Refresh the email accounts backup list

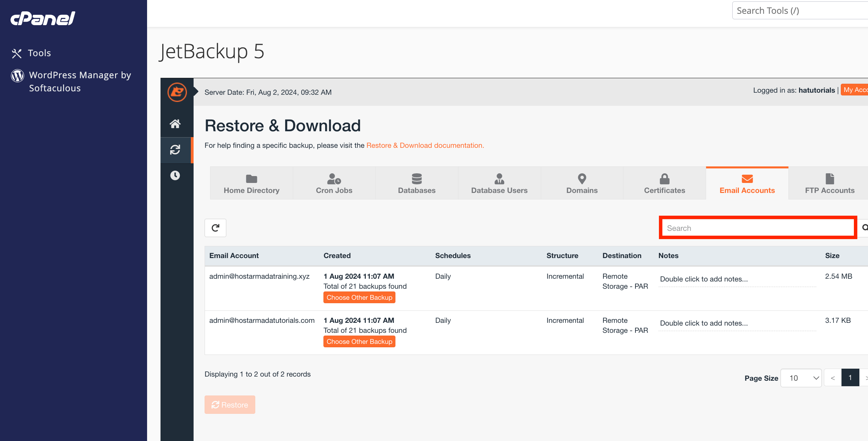[x=215, y=228]
